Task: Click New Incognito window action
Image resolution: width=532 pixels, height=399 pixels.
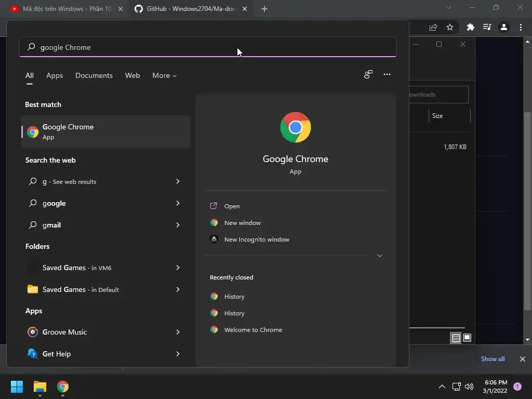Action: pos(257,239)
